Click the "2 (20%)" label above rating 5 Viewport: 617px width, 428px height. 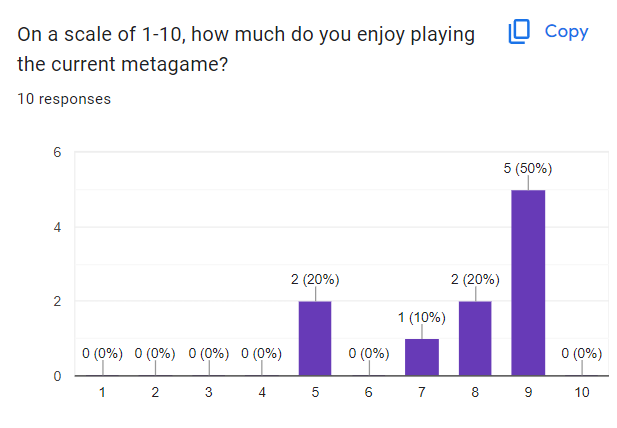(315, 280)
